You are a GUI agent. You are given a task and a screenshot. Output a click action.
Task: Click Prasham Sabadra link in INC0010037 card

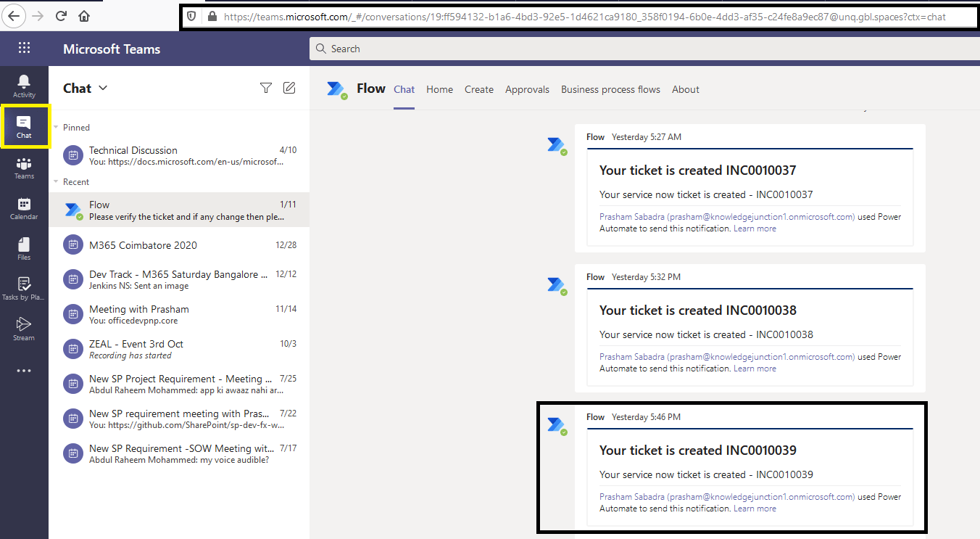pos(727,217)
